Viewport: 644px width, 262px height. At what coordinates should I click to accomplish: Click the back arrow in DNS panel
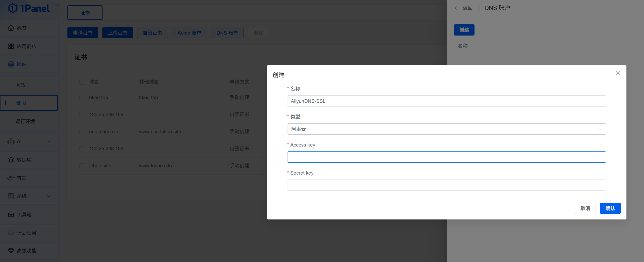456,8
